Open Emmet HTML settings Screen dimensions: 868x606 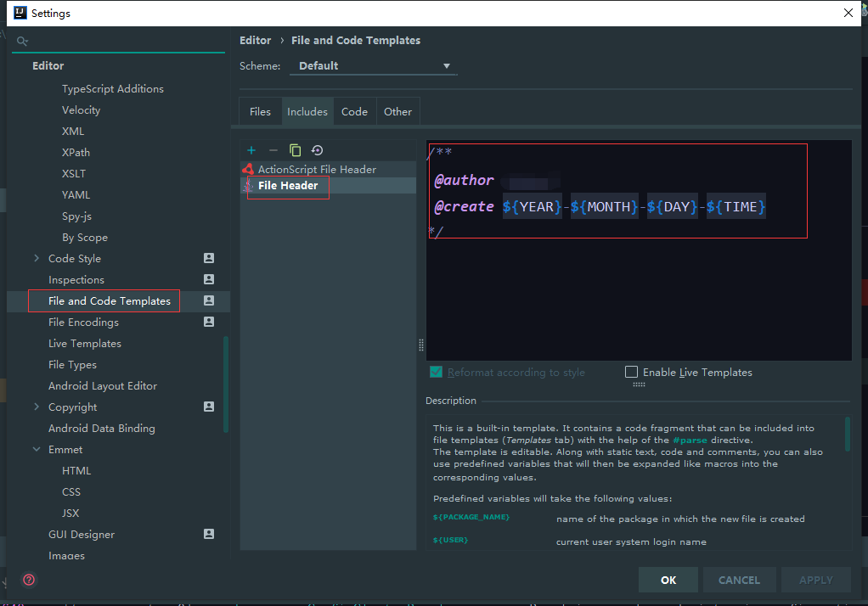76,470
